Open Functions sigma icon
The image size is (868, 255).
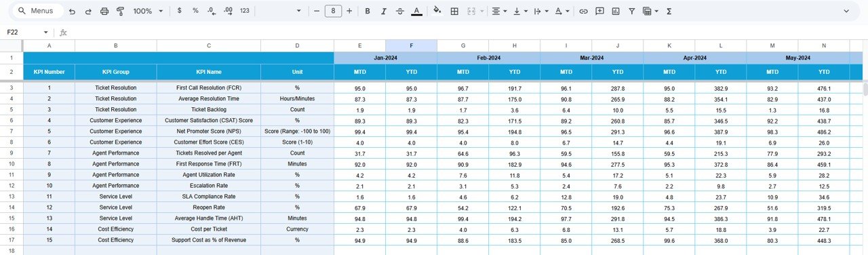[x=669, y=11]
